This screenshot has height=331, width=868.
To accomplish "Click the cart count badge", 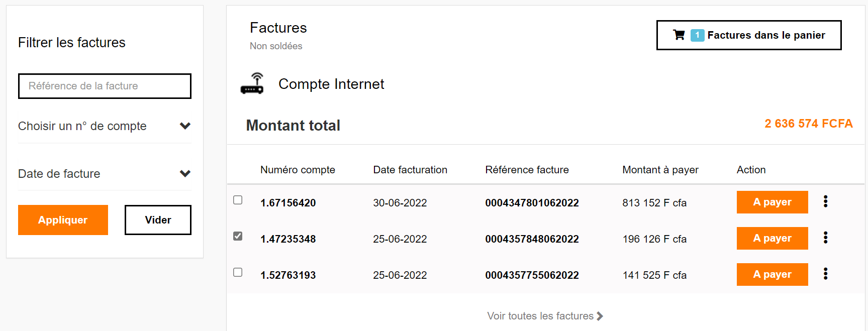I will pos(697,35).
